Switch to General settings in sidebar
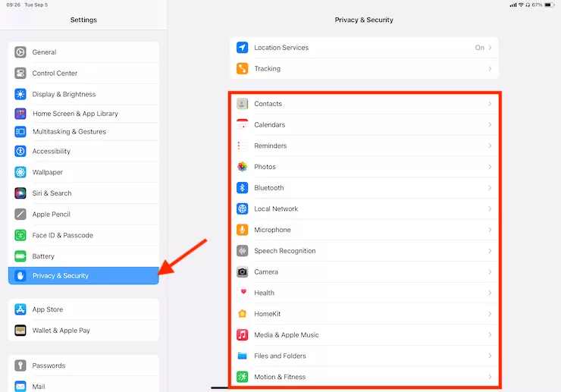Image resolution: width=561 pixels, height=392 pixels. [x=83, y=52]
